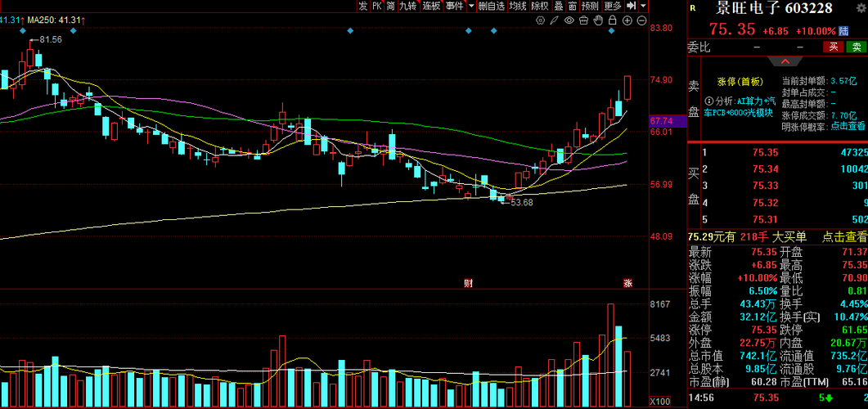Expand the 更多 more menu
The image size is (868, 409).
coord(613,6)
